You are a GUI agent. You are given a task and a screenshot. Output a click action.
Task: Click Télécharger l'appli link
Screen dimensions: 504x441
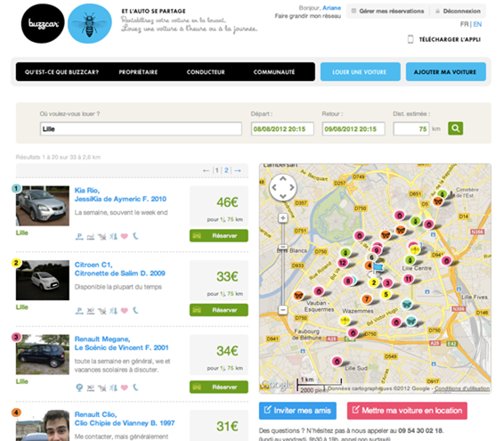(450, 39)
